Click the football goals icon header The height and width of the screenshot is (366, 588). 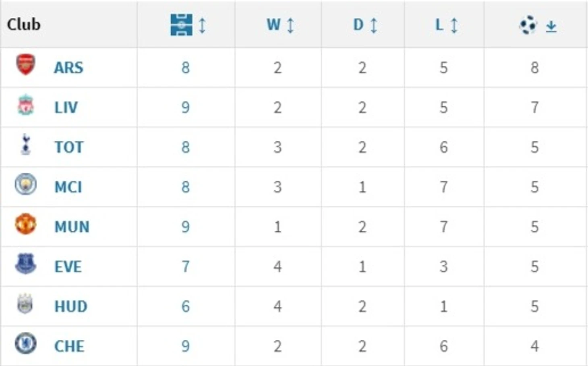[528, 25]
